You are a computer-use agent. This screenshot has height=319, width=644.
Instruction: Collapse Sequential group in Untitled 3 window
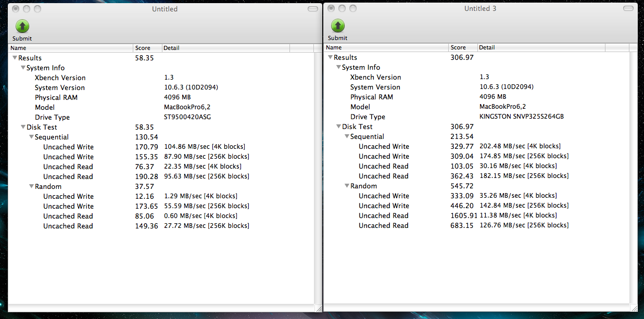(347, 137)
